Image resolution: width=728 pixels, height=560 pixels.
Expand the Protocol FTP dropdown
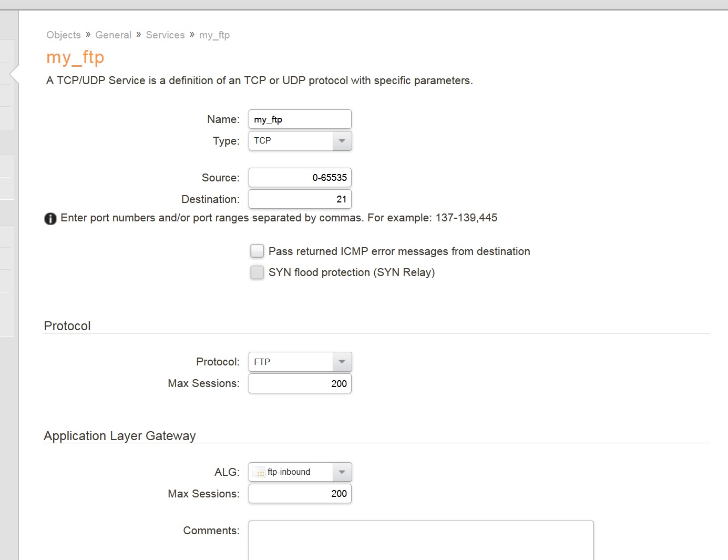[x=342, y=362]
